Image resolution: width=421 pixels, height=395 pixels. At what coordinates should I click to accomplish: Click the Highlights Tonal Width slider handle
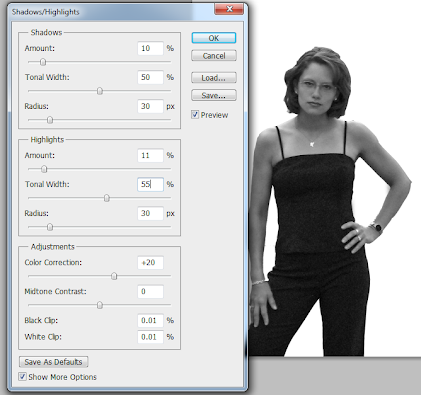(x=107, y=198)
